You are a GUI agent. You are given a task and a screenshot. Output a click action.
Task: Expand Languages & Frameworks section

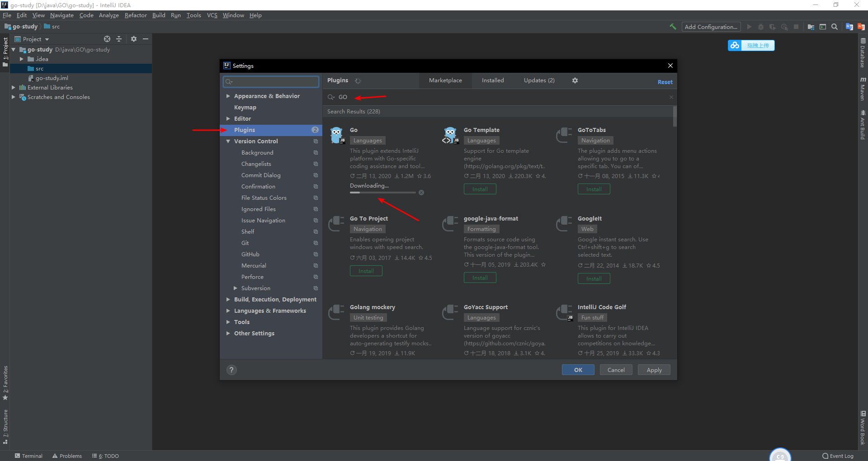coord(228,310)
